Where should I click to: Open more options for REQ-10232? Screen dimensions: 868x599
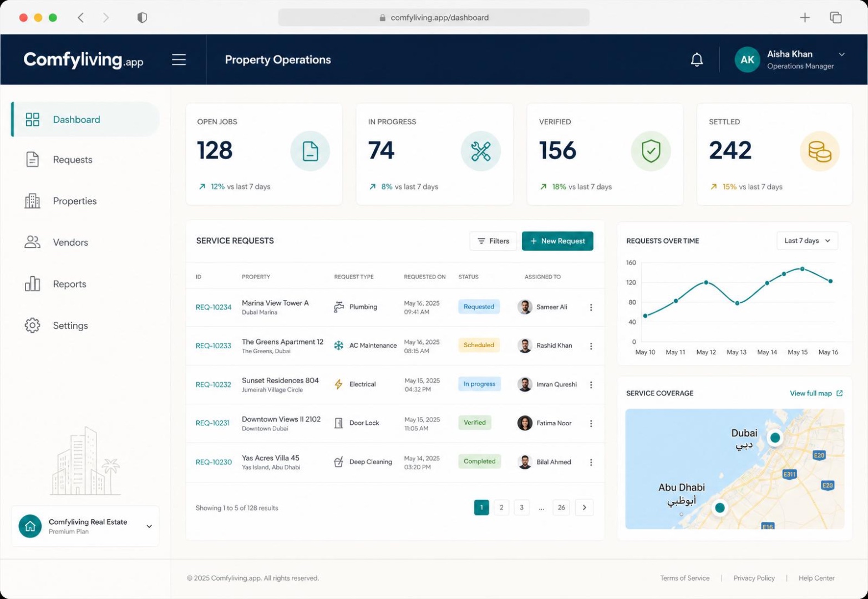pos(591,384)
